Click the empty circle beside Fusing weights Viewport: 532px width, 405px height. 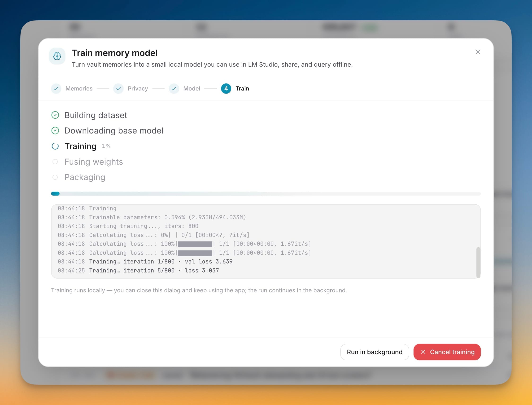pyautogui.click(x=55, y=162)
